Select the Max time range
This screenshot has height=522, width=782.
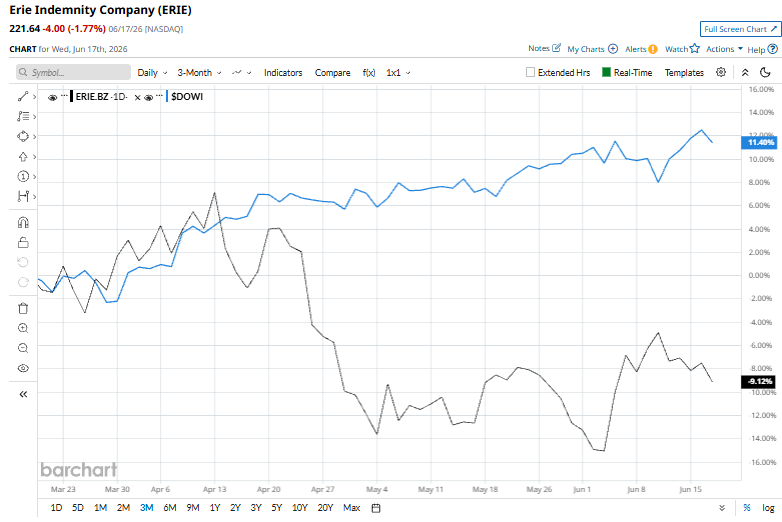pos(351,508)
